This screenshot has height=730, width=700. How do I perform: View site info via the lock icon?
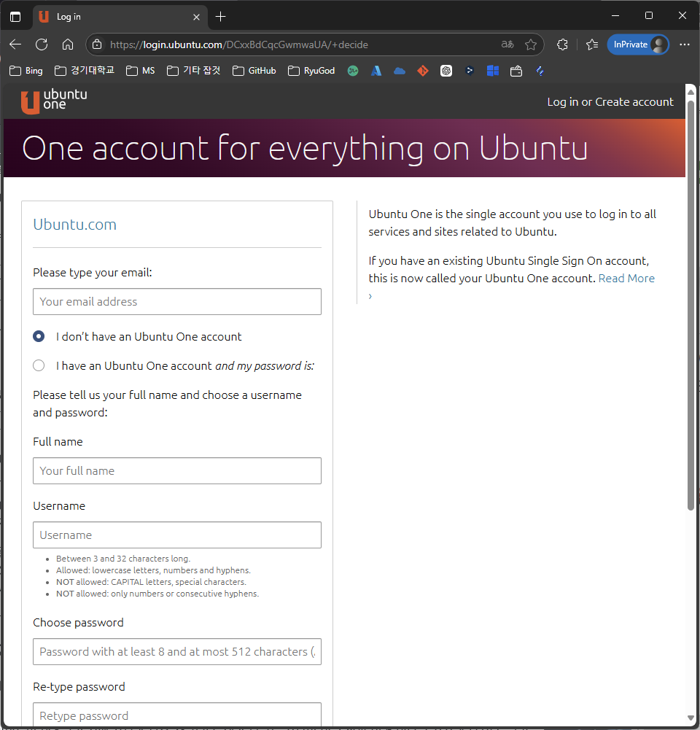(97, 44)
